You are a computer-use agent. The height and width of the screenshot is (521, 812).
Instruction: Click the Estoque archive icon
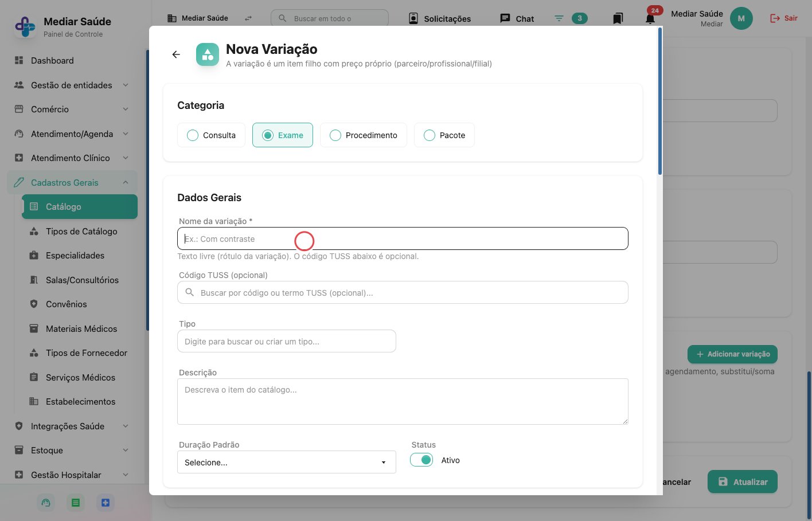[19, 450]
